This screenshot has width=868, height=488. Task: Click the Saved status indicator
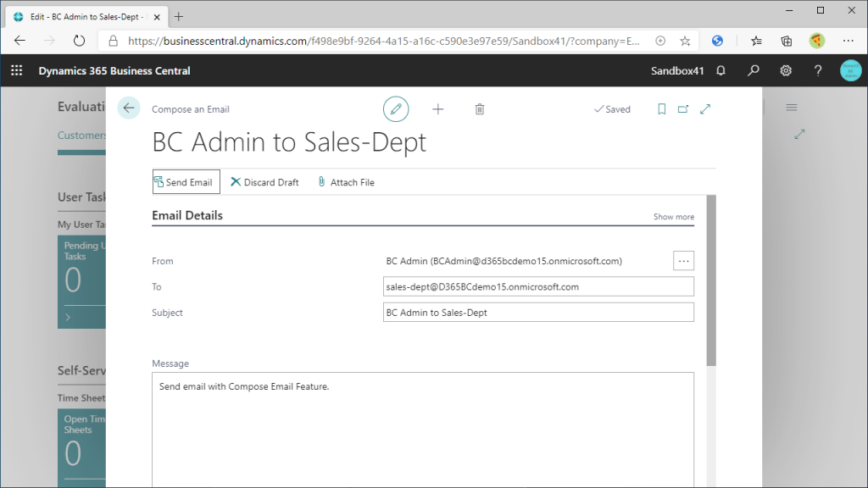(612, 109)
